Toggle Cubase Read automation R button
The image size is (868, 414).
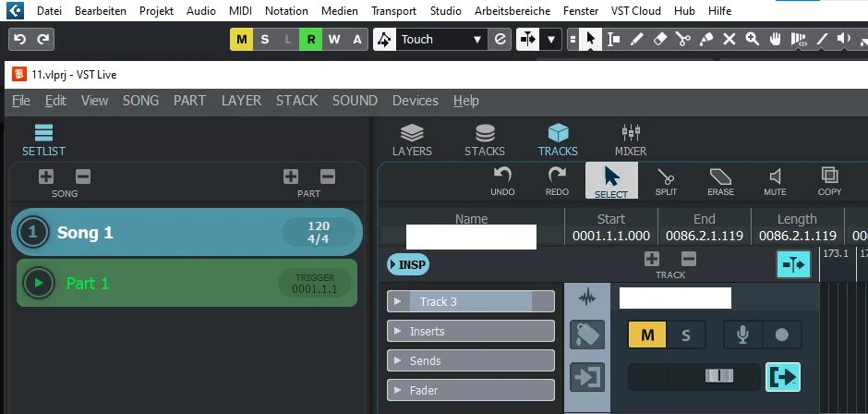[311, 40]
